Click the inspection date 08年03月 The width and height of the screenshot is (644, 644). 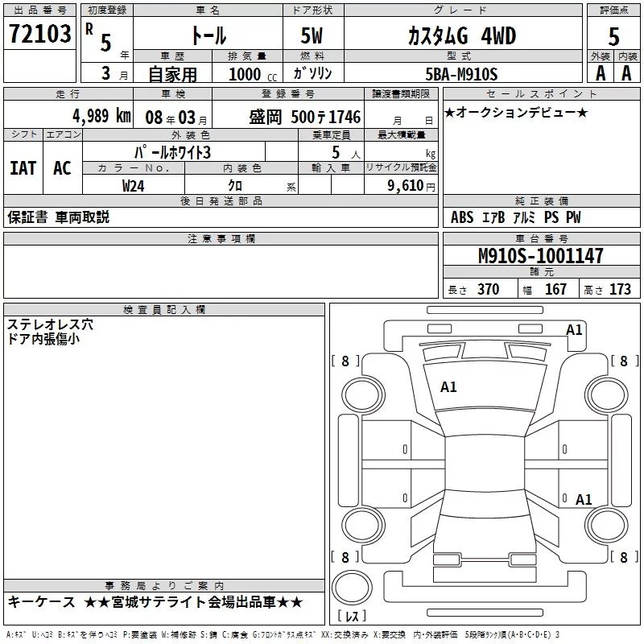click(176, 118)
